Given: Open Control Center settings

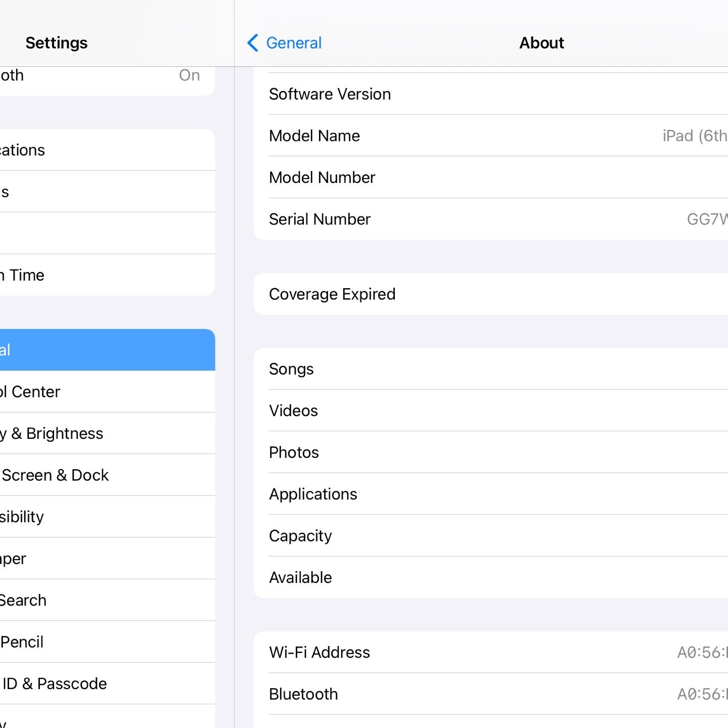Looking at the screenshot, I should pyautogui.click(x=107, y=392).
